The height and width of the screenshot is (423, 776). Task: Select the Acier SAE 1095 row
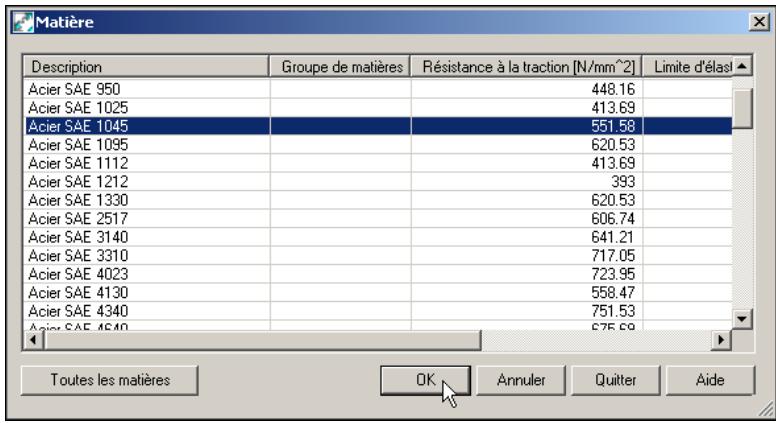click(378, 144)
